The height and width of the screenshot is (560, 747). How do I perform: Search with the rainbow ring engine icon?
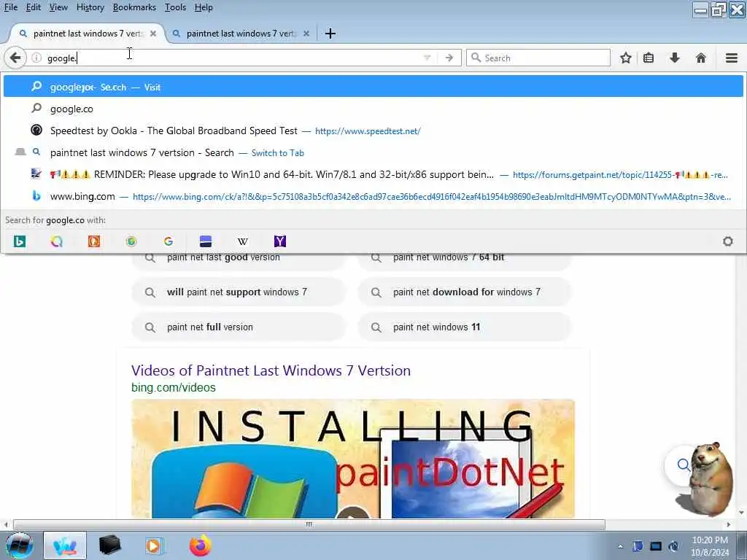click(x=57, y=241)
